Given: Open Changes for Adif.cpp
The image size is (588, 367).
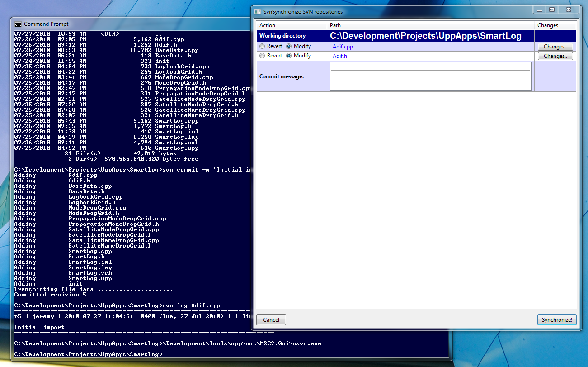Looking at the screenshot, I should coord(555,47).
